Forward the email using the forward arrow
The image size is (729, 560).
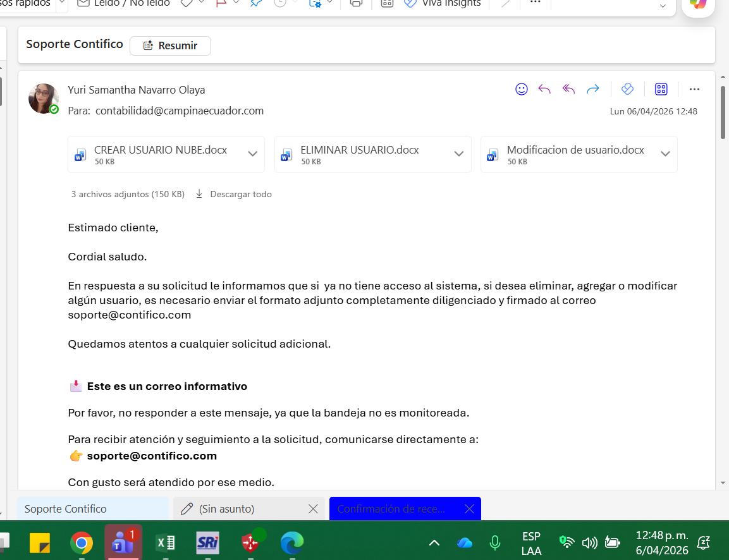(x=593, y=88)
